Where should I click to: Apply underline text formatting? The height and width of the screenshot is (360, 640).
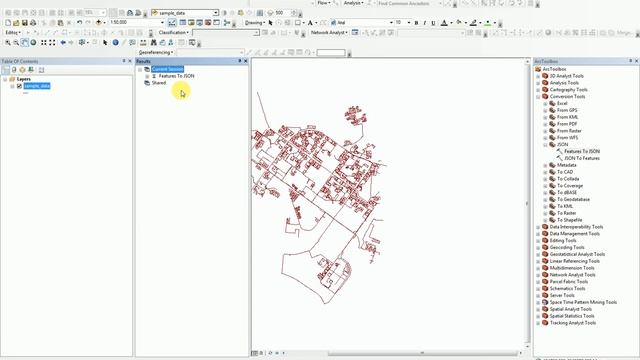(433, 23)
